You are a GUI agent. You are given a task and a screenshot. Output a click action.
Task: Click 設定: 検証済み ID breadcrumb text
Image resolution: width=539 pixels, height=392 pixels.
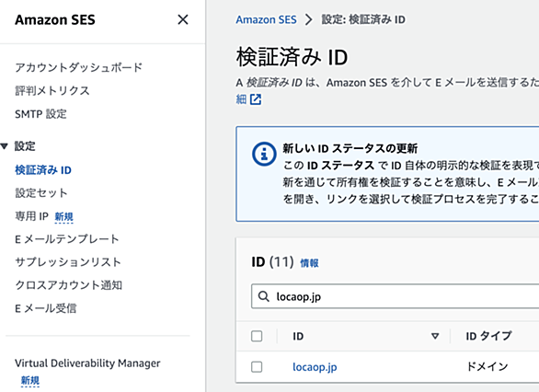pyautogui.click(x=363, y=19)
